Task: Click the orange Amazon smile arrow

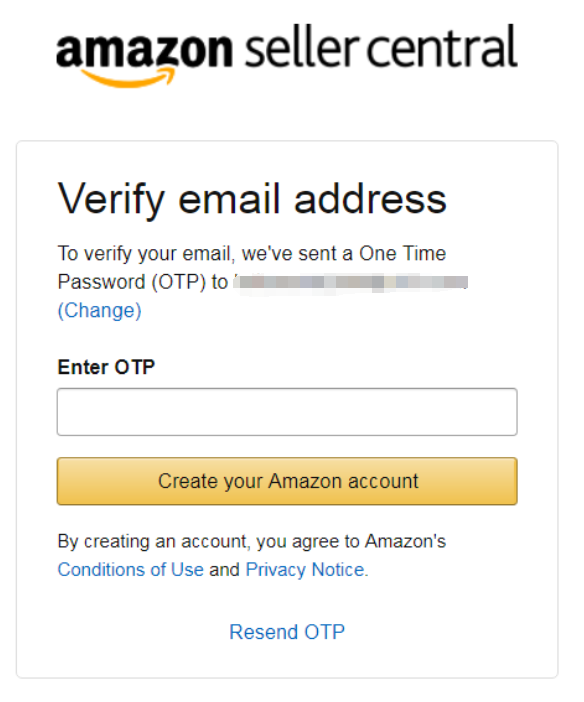Action: pos(128,77)
